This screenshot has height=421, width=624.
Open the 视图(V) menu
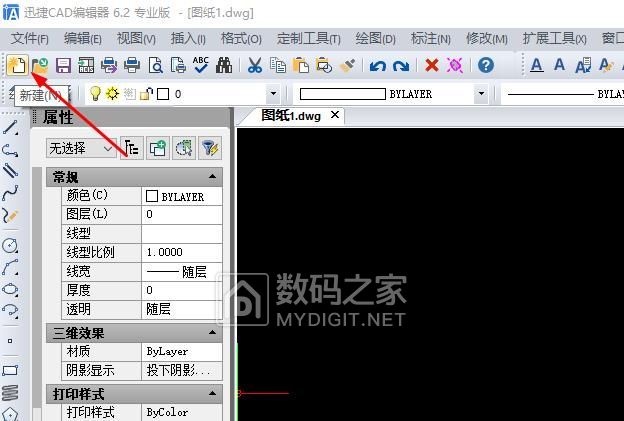[x=136, y=39]
